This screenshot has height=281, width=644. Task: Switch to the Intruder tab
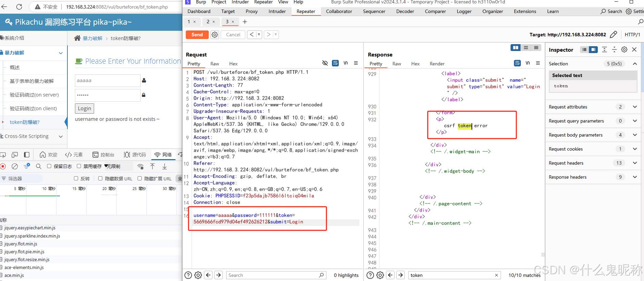pos(277,11)
